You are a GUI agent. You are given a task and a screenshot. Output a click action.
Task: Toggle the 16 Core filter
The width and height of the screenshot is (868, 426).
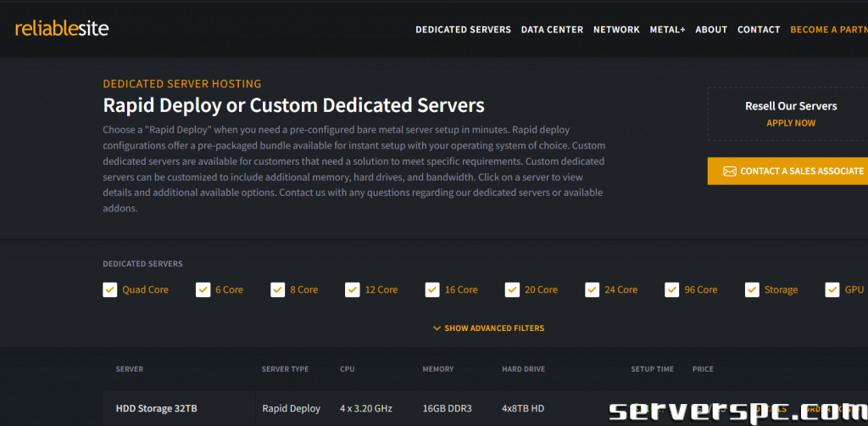(x=432, y=290)
